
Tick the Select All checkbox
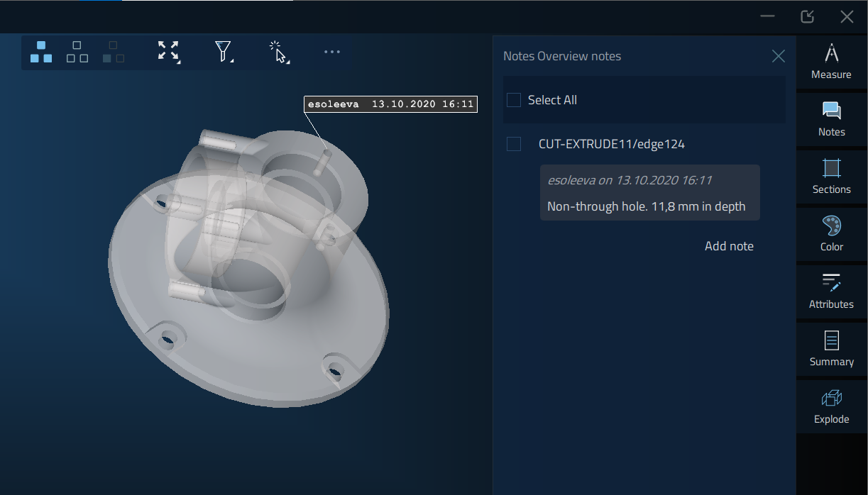[514, 100]
